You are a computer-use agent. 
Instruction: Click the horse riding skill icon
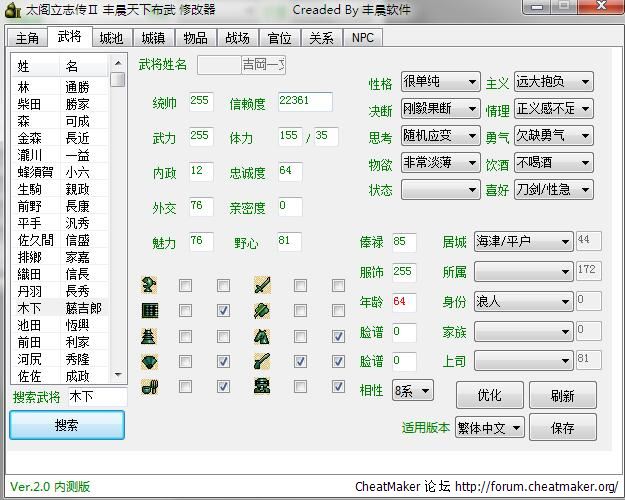[262, 336]
